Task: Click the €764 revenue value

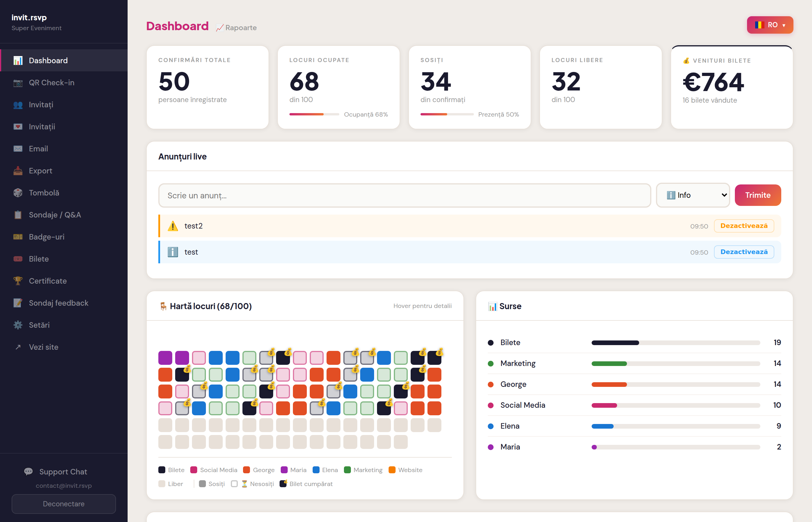Action: click(713, 82)
